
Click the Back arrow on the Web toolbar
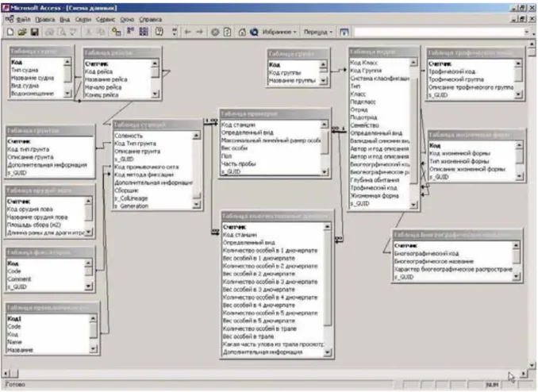point(188,32)
